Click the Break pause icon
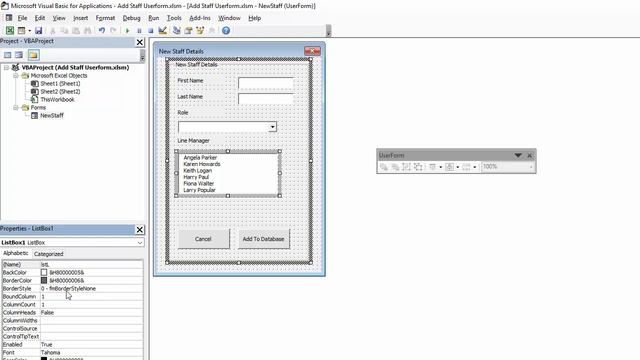 click(139, 31)
